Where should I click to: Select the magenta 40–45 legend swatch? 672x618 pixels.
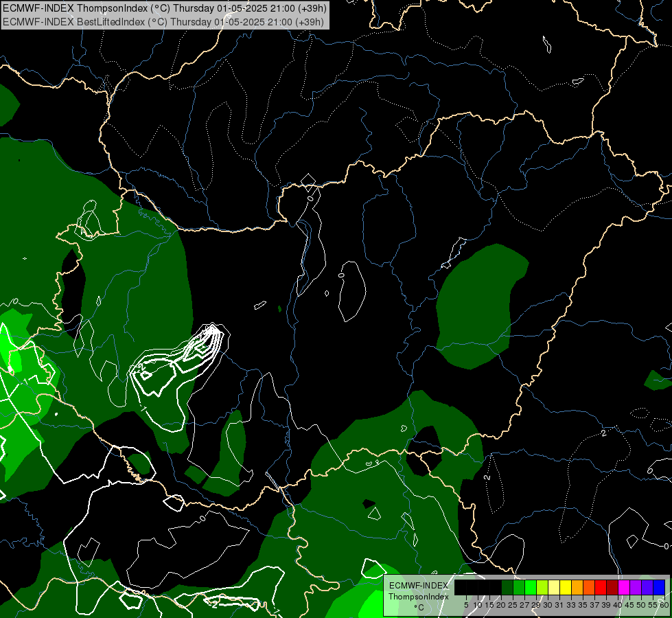point(624,587)
